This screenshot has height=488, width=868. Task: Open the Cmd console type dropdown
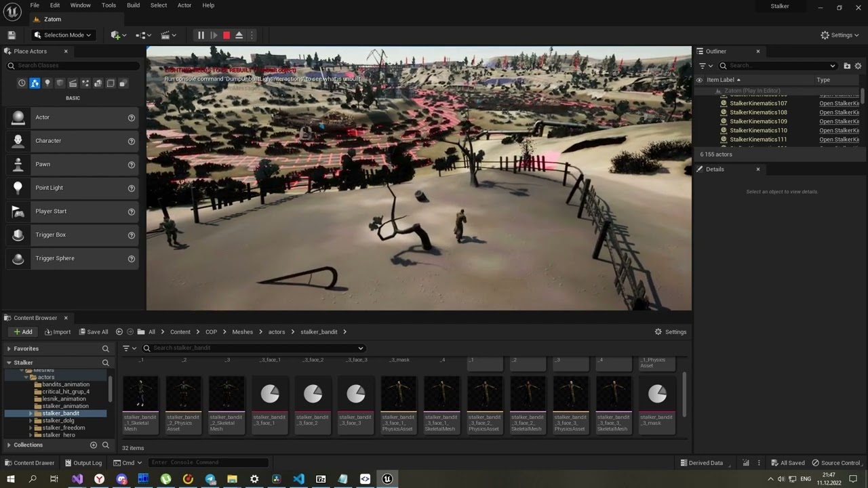(127, 463)
